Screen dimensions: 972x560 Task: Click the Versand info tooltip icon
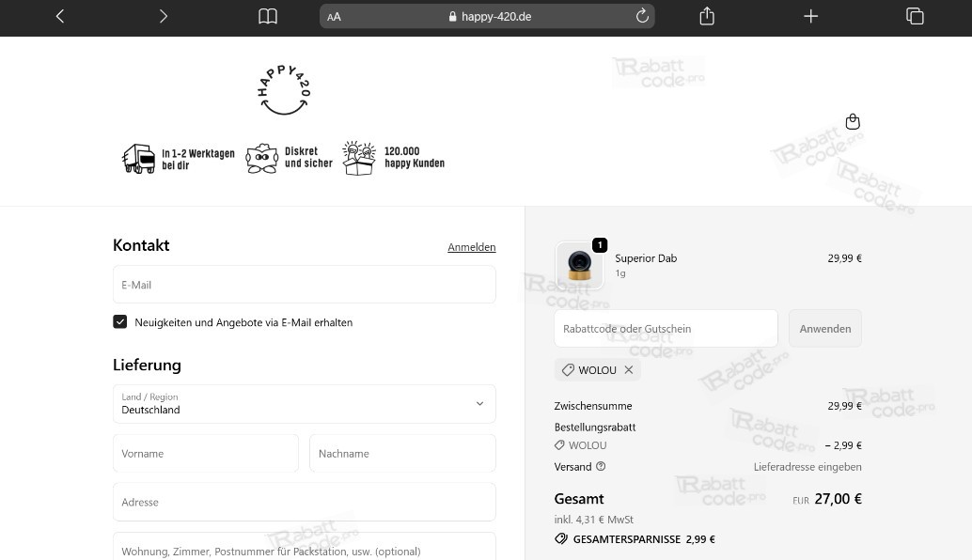pos(600,466)
